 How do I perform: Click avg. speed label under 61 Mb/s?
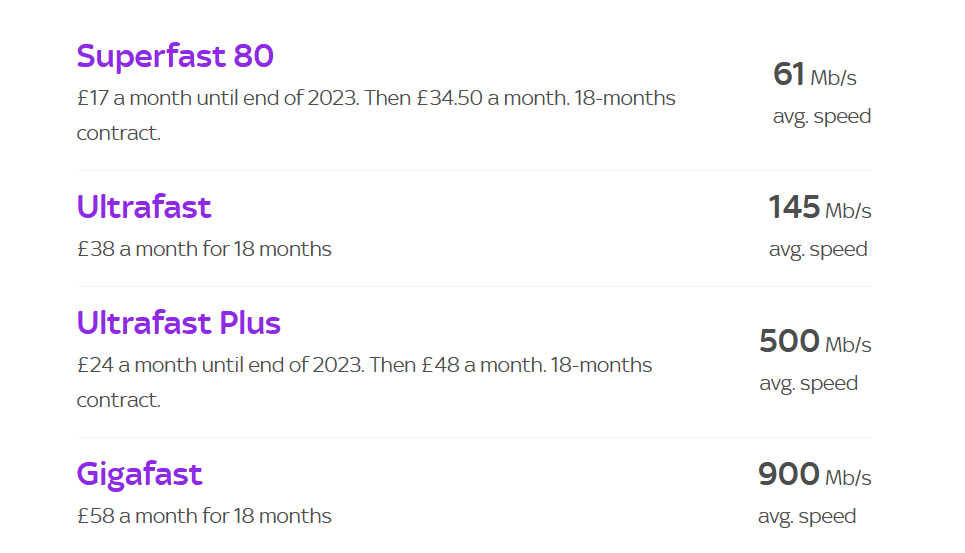822,116
